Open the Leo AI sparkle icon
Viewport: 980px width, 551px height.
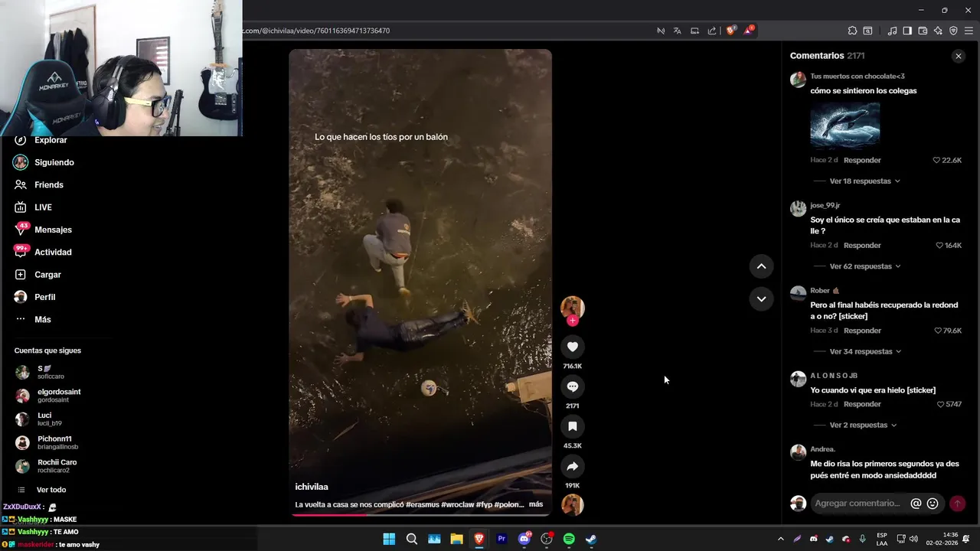click(x=938, y=31)
